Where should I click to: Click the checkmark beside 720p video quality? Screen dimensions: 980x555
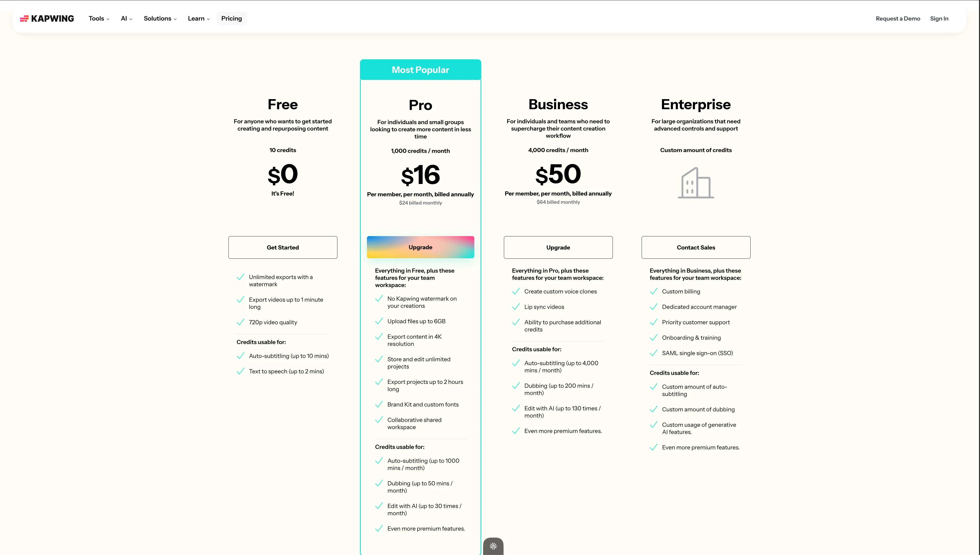(x=241, y=322)
